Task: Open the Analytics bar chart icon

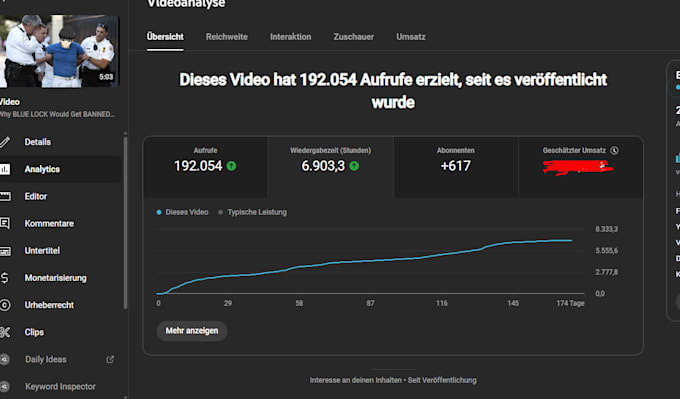Action: pos(4,169)
